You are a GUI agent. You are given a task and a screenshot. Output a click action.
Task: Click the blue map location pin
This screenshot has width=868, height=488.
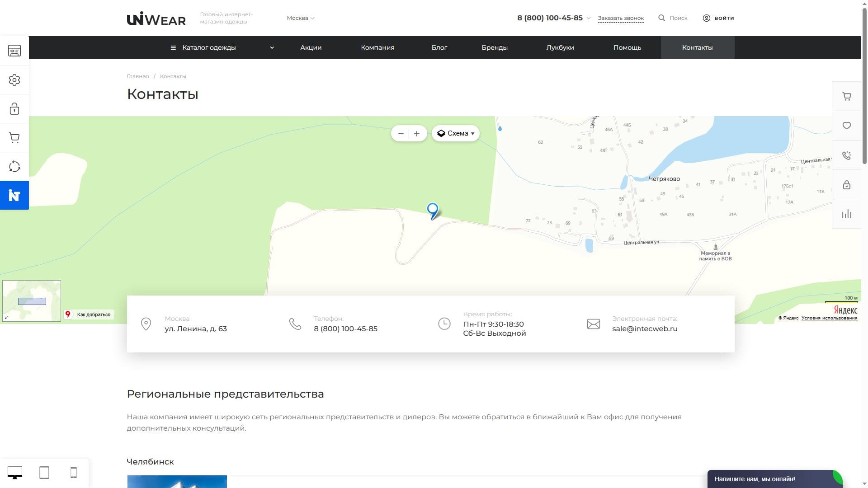[433, 210]
